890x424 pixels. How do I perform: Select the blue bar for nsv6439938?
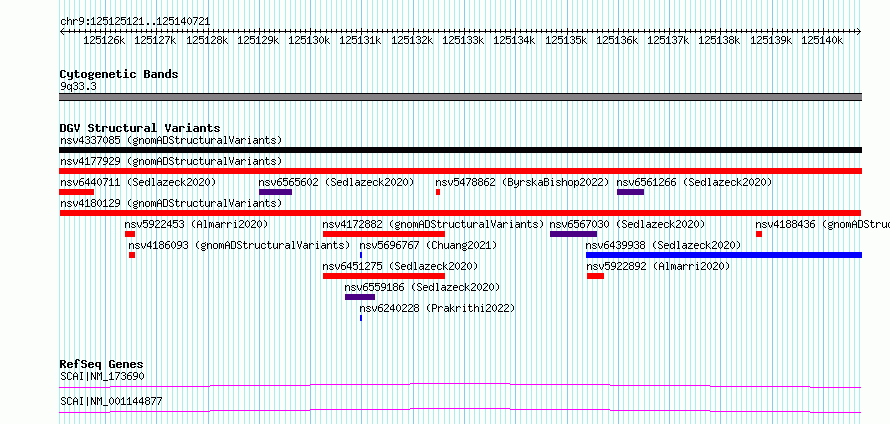pos(724,255)
